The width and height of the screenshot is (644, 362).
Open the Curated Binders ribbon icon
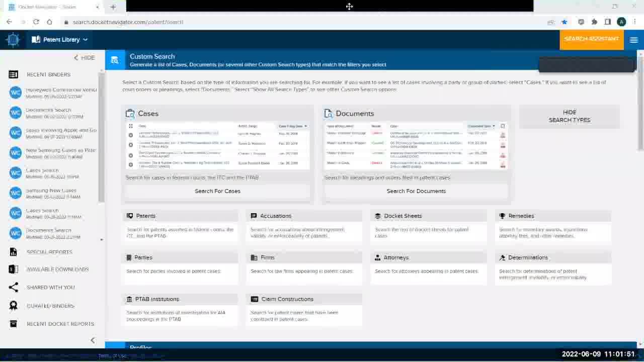tap(14, 306)
